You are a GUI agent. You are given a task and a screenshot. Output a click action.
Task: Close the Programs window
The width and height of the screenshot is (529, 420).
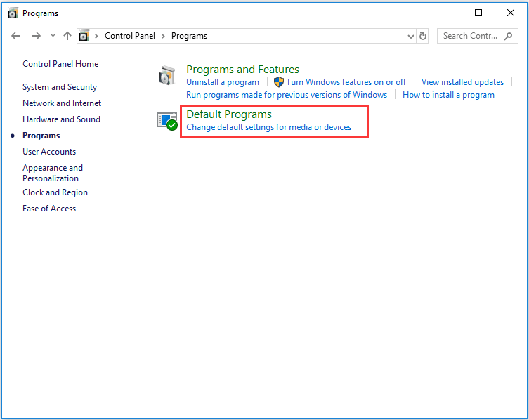(x=511, y=13)
